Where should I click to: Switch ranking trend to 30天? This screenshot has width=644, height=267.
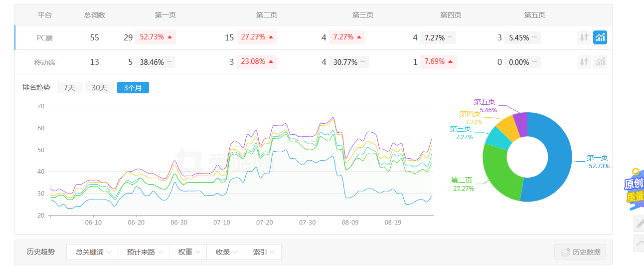click(x=99, y=87)
